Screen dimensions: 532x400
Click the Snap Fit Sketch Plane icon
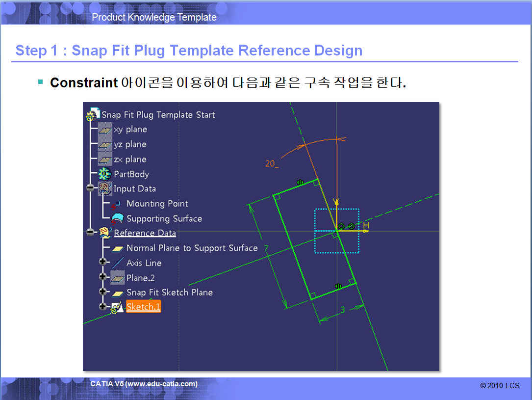coord(117,293)
